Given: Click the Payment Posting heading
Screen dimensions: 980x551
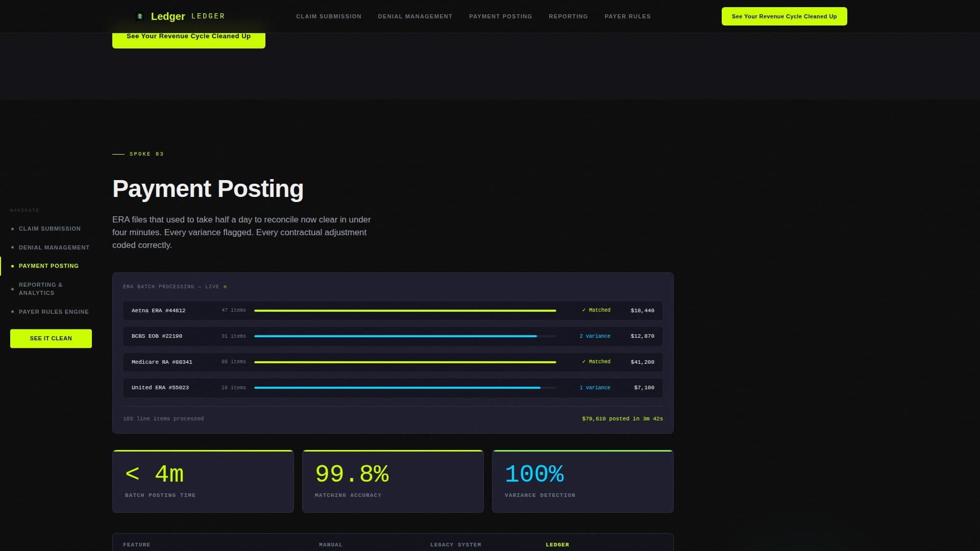Looking at the screenshot, I should [x=208, y=189].
